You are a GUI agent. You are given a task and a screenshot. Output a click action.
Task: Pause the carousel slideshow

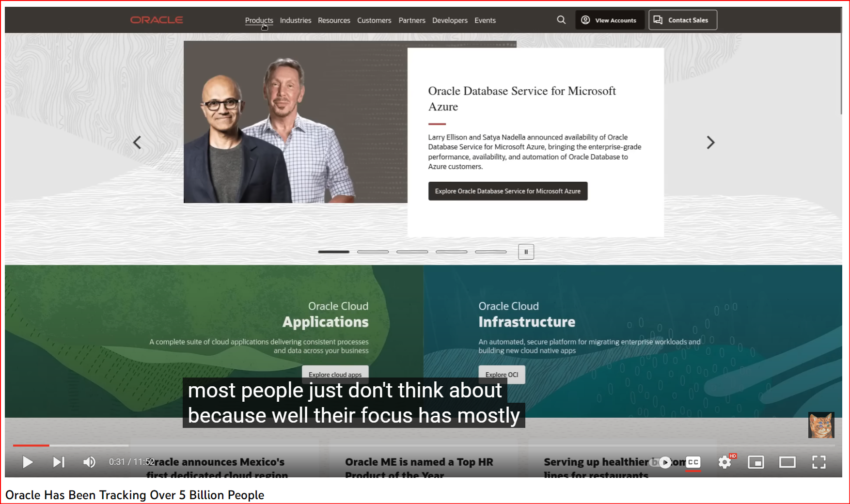526,252
